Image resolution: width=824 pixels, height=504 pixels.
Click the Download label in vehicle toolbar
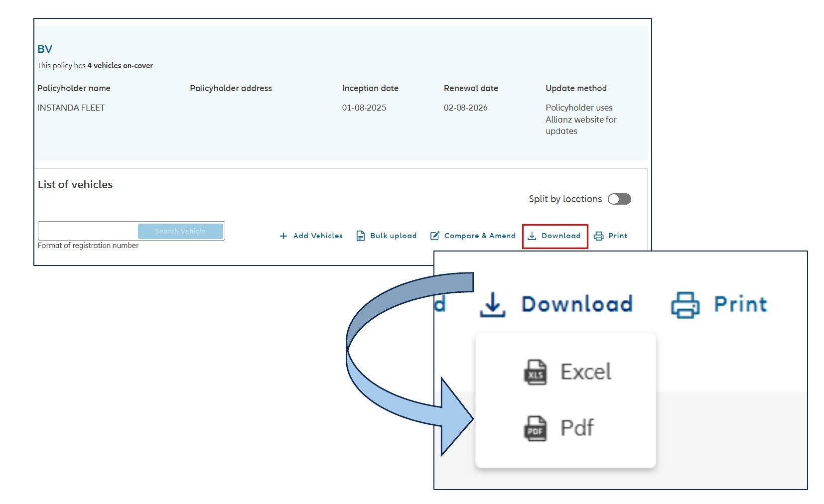point(561,236)
